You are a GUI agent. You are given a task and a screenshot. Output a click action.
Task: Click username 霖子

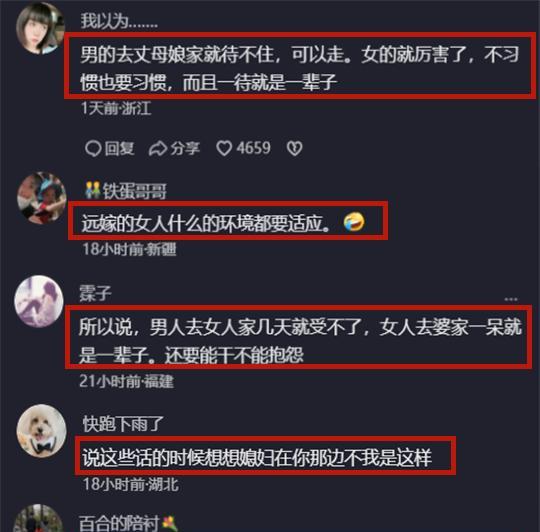point(95,293)
